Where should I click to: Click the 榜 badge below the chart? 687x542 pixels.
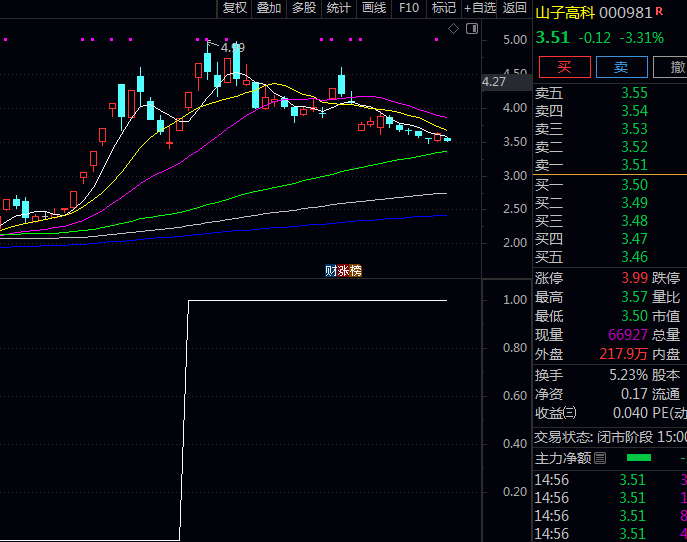(x=355, y=270)
